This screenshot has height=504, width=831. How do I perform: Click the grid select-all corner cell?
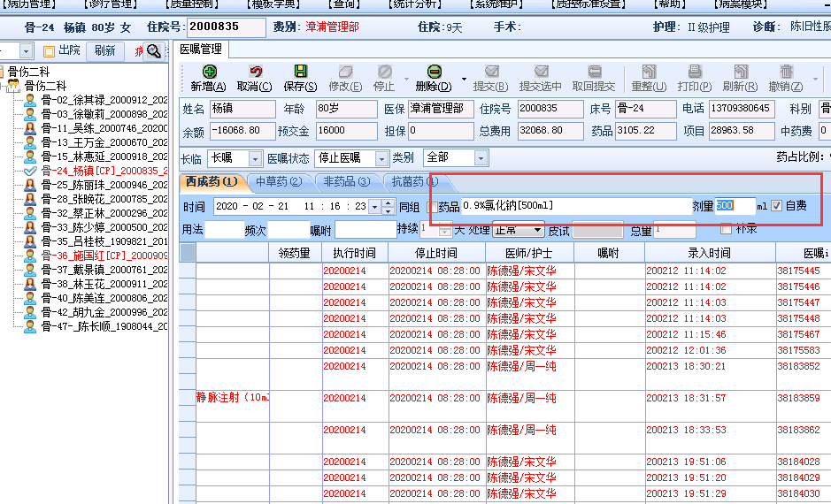(x=187, y=253)
